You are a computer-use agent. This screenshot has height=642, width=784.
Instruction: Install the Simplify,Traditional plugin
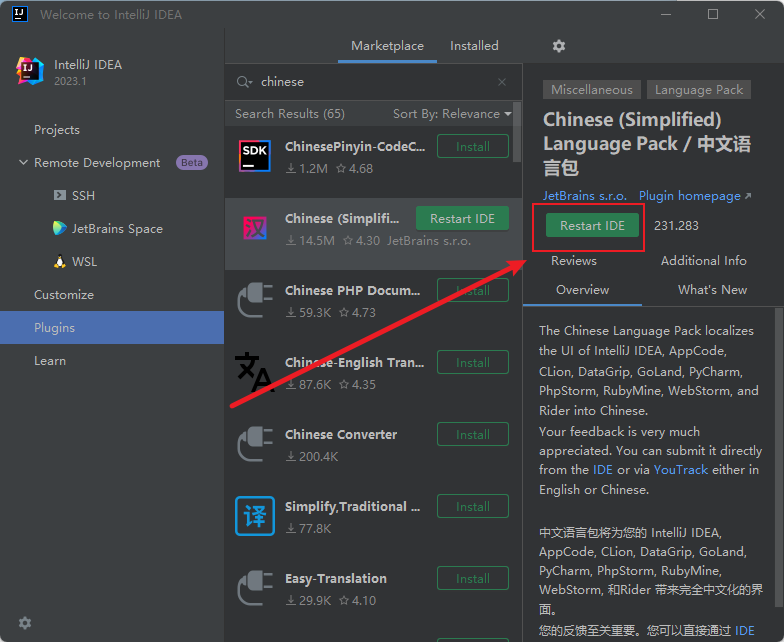472,506
